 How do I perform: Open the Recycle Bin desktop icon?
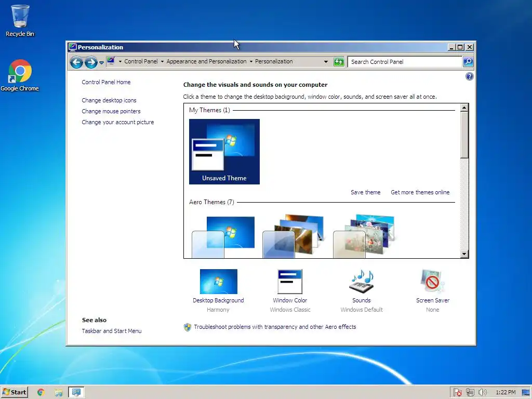[x=20, y=21]
